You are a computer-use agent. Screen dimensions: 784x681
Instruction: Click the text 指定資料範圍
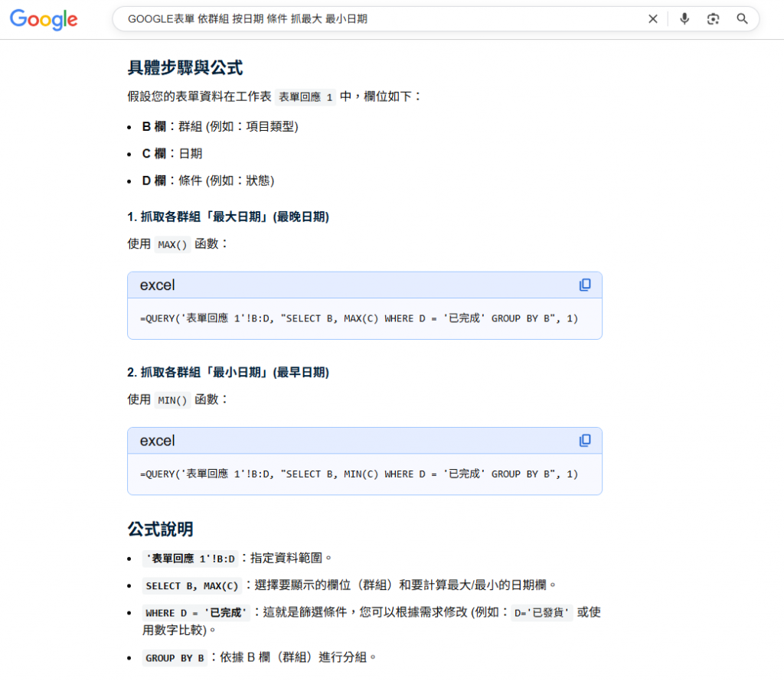(286, 558)
